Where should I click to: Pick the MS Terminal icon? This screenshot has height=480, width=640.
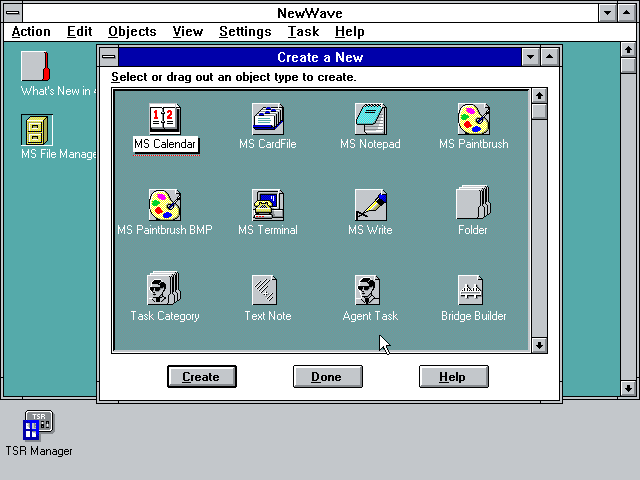pos(268,205)
